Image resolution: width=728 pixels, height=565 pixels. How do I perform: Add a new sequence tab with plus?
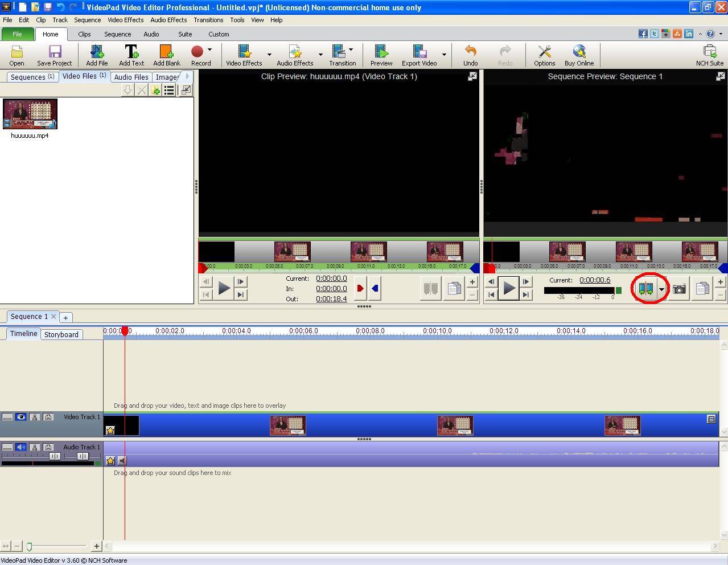click(x=65, y=318)
